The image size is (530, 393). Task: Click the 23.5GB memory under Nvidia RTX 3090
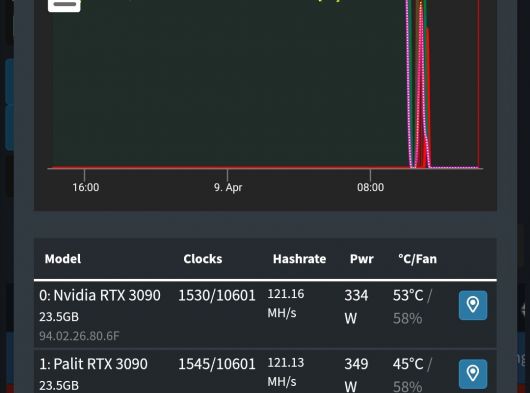59,317
